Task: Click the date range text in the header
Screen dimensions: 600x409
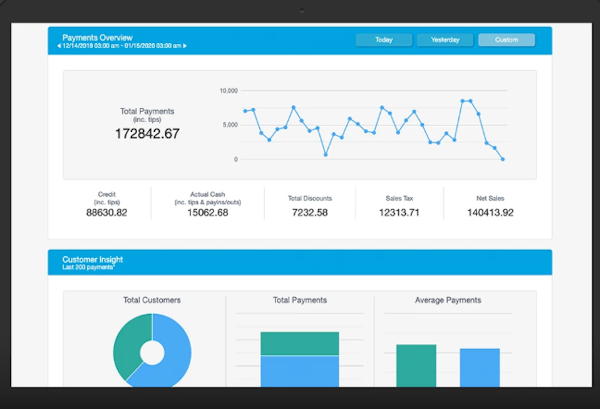Action: (121, 46)
